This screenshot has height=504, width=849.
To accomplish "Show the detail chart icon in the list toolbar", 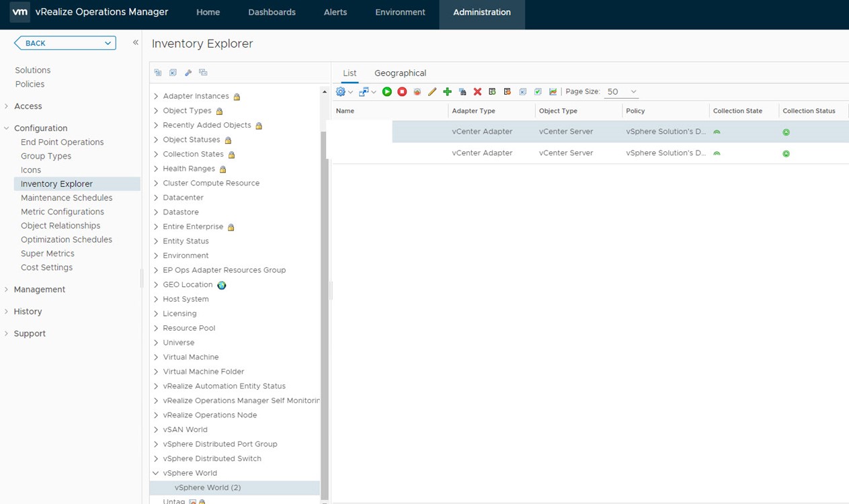I will [x=553, y=92].
